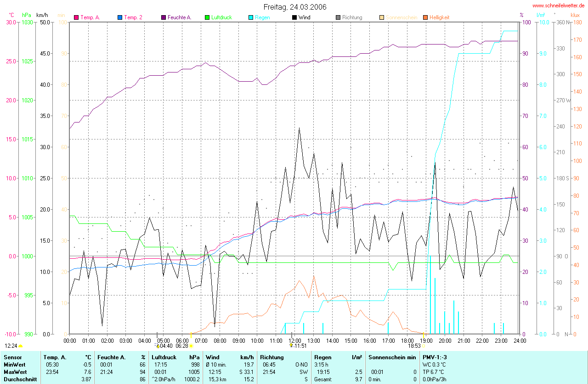
Task: Click the arrow marker beside 04:40
Action: (158, 346)
